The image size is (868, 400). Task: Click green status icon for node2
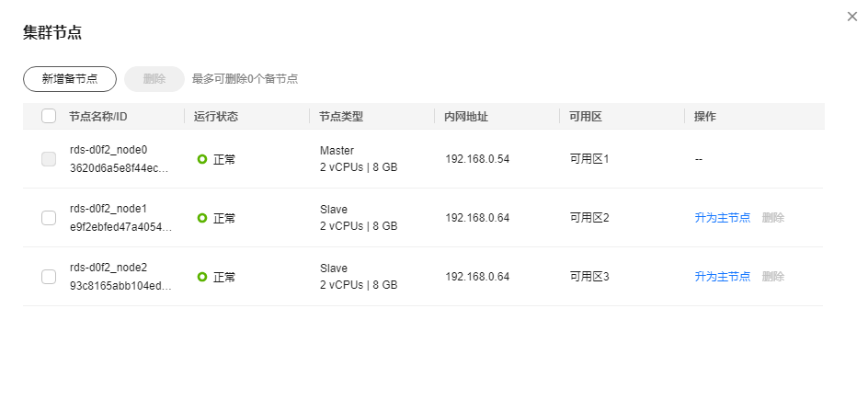tap(202, 277)
